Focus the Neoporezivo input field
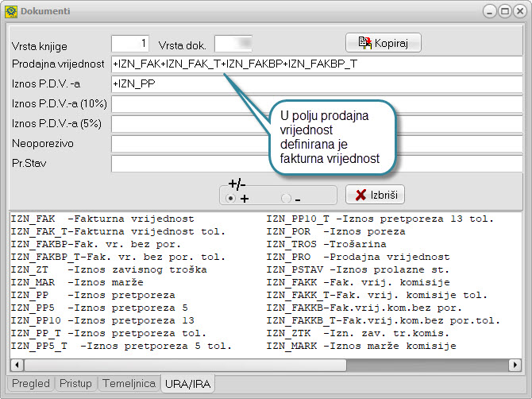Image resolution: width=532 pixels, height=399 pixels. pyautogui.click(x=187, y=143)
